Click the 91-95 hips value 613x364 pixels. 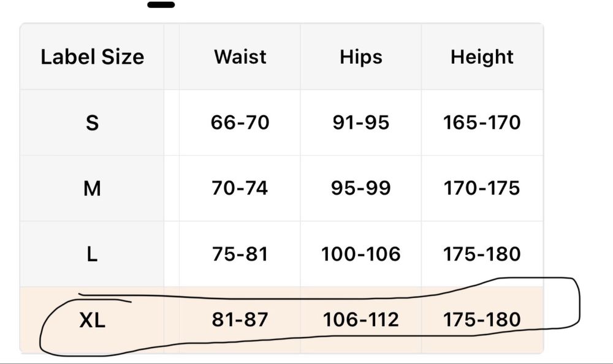tap(360, 123)
